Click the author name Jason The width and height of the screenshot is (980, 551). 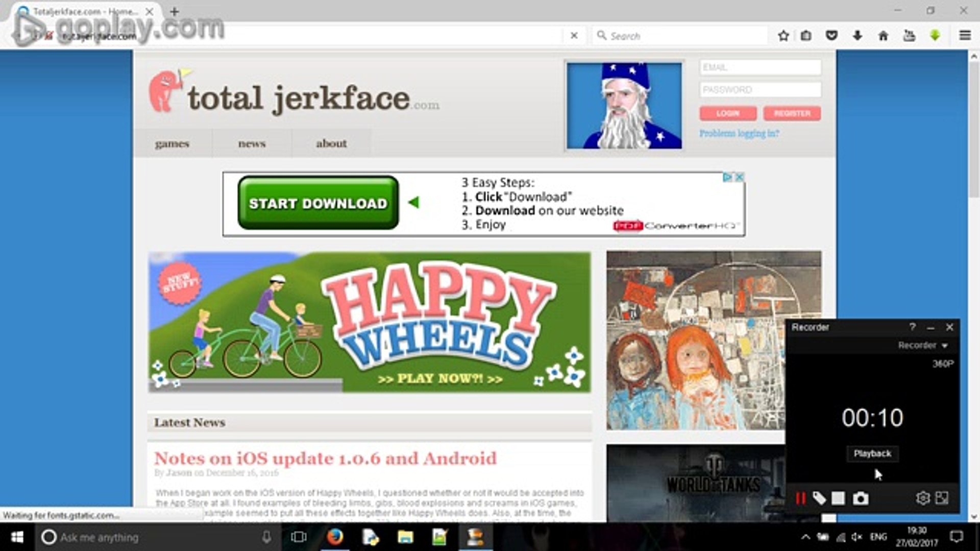click(179, 473)
